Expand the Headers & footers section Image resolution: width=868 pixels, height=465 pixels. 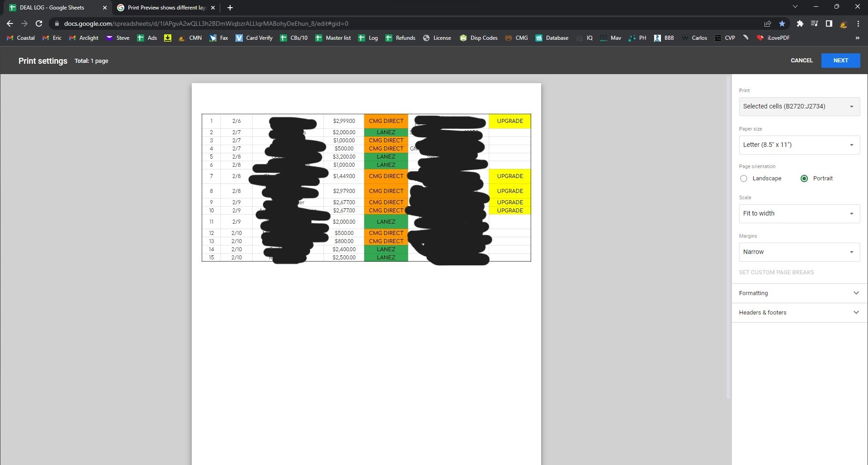click(x=798, y=312)
